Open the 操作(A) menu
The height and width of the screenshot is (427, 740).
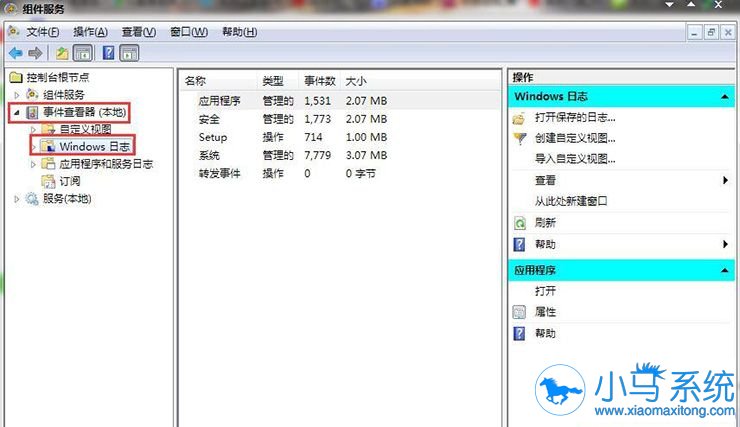pos(90,32)
